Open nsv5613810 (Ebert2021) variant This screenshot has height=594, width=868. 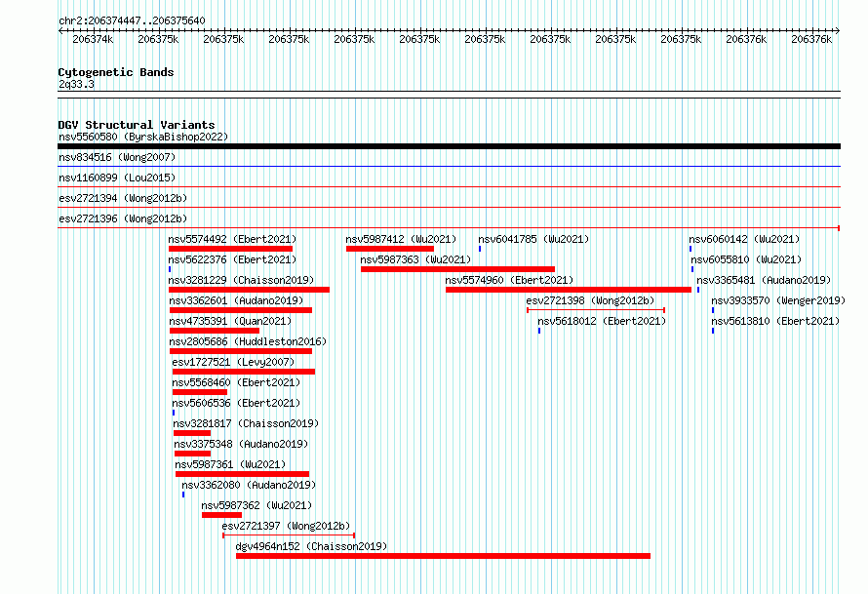[775, 321]
